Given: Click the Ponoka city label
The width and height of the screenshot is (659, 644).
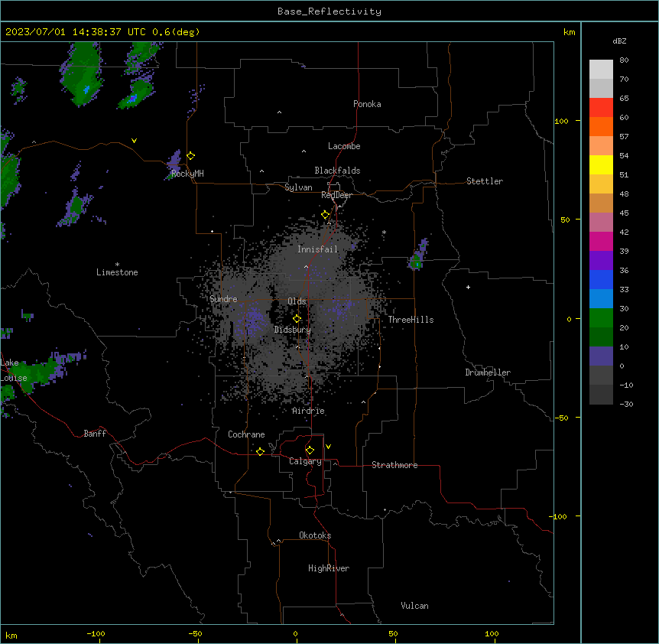Looking at the screenshot, I should (367, 104).
